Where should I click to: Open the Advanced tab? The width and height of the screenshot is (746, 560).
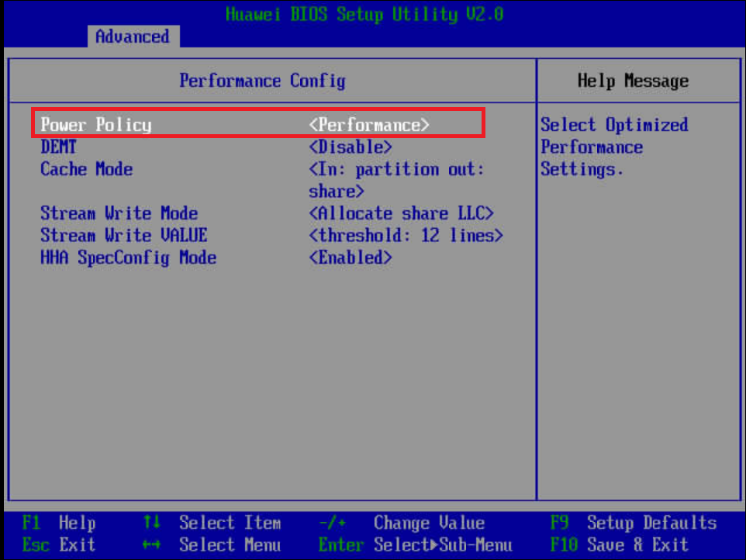click(x=132, y=36)
